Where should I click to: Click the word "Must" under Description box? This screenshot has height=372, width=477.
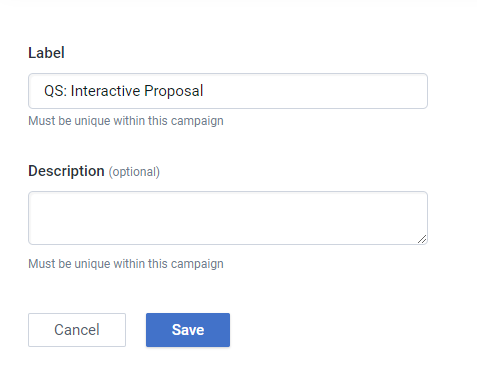click(x=41, y=264)
